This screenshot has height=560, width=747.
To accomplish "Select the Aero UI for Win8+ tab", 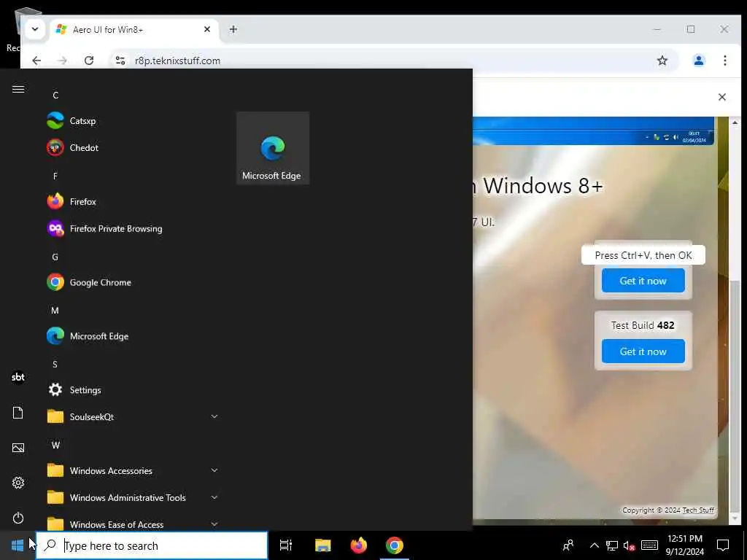I will coord(133,29).
